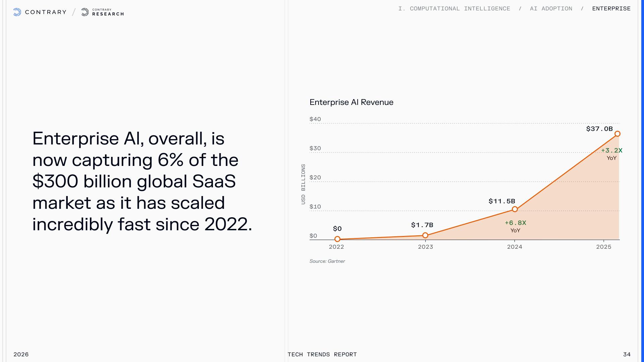Click the $37.0B value label
The height and width of the screenshot is (362, 644).
click(599, 129)
